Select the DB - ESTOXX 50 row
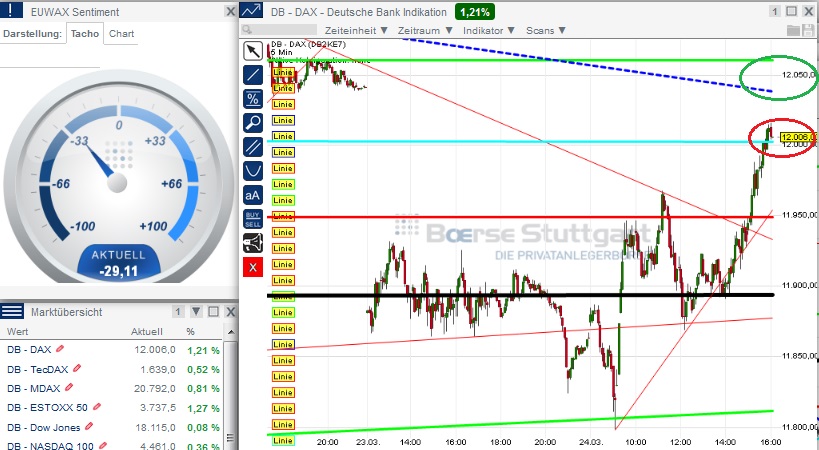This screenshot has width=819, height=450. coord(113,408)
